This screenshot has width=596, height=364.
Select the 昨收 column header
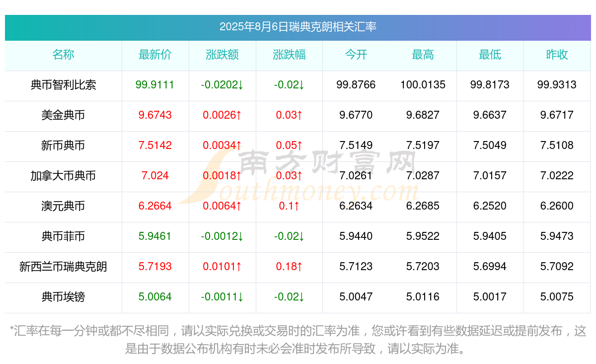tap(557, 55)
